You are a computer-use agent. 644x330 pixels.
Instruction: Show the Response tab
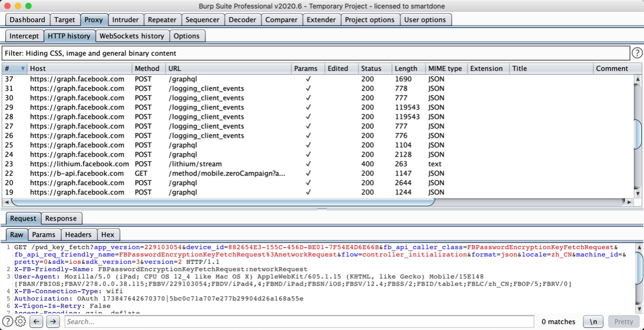pos(61,218)
